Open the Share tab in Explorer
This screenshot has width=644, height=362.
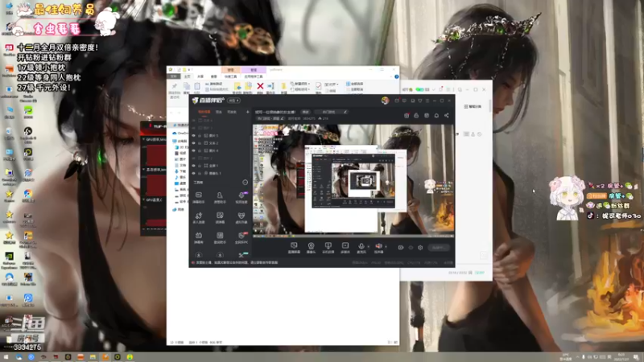pos(200,76)
